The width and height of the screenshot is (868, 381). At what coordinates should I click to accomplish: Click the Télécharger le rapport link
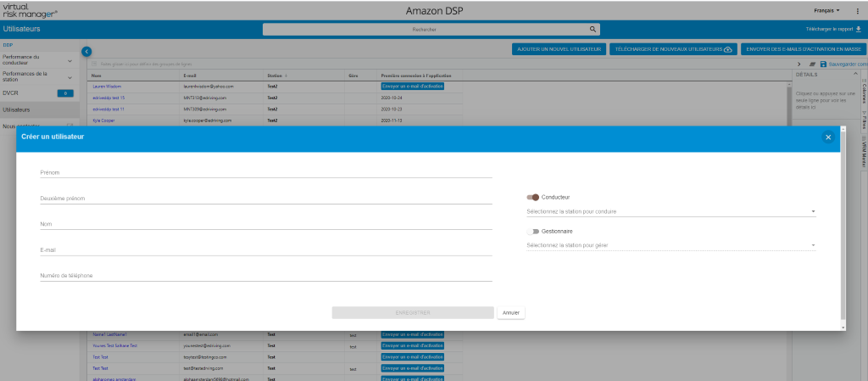829,29
